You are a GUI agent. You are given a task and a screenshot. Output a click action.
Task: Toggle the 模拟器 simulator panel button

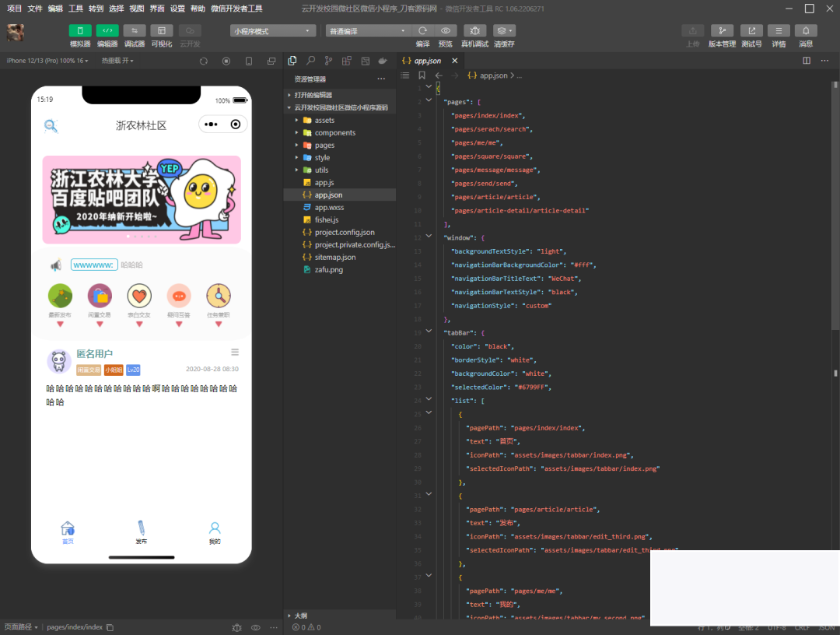pyautogui.click(x=80, y=30)
